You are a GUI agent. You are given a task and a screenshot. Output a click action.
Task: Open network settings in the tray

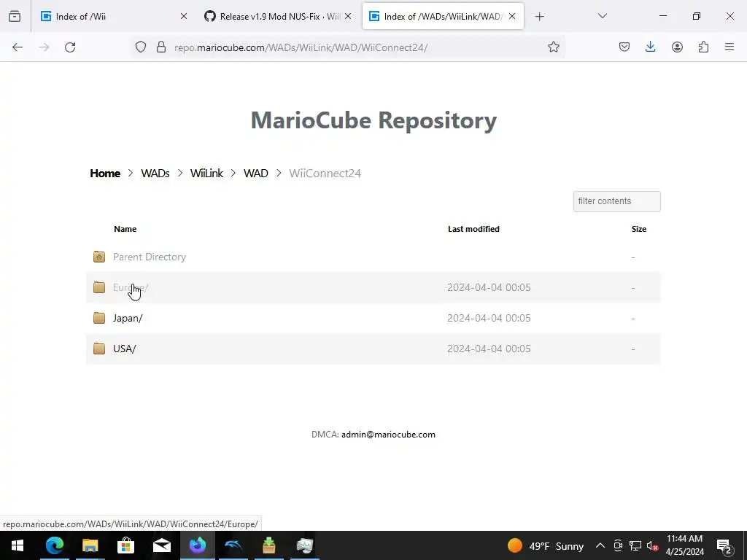click(x=635, y=545)
